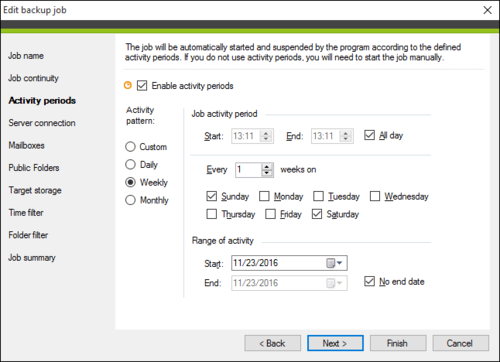This screenshot has height=362, width=500.
Task: Go to the Job name step
Action: pyautogui.click(x=26, y=56)
